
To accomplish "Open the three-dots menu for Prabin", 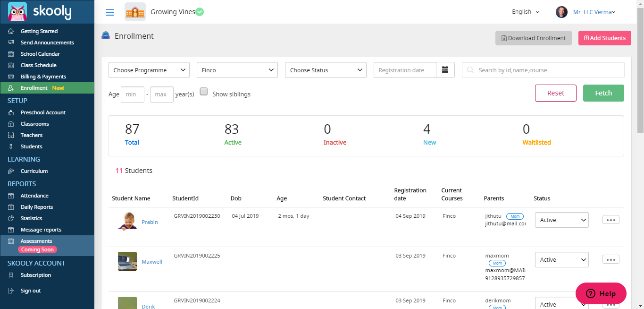I will coord(611,220).
